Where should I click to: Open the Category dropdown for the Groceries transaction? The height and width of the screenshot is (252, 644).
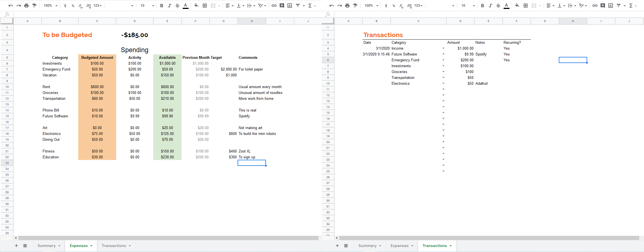pyautogui.click(x=443, y=72)
